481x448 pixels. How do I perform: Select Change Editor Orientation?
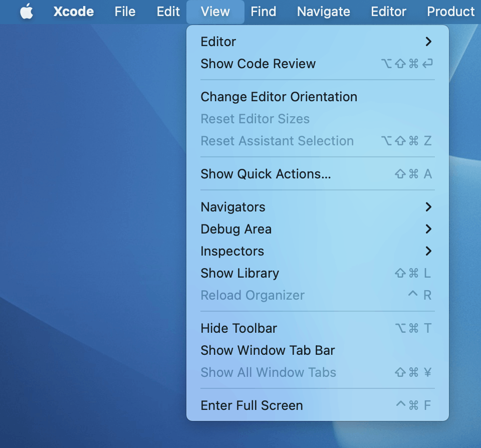318,97
